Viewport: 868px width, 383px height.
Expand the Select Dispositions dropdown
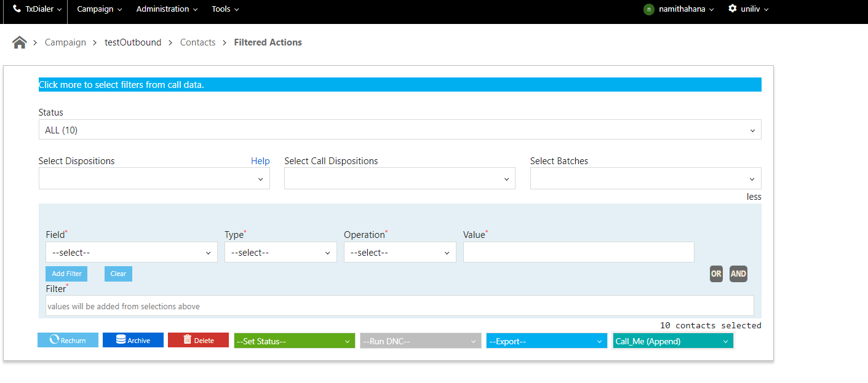154,178
